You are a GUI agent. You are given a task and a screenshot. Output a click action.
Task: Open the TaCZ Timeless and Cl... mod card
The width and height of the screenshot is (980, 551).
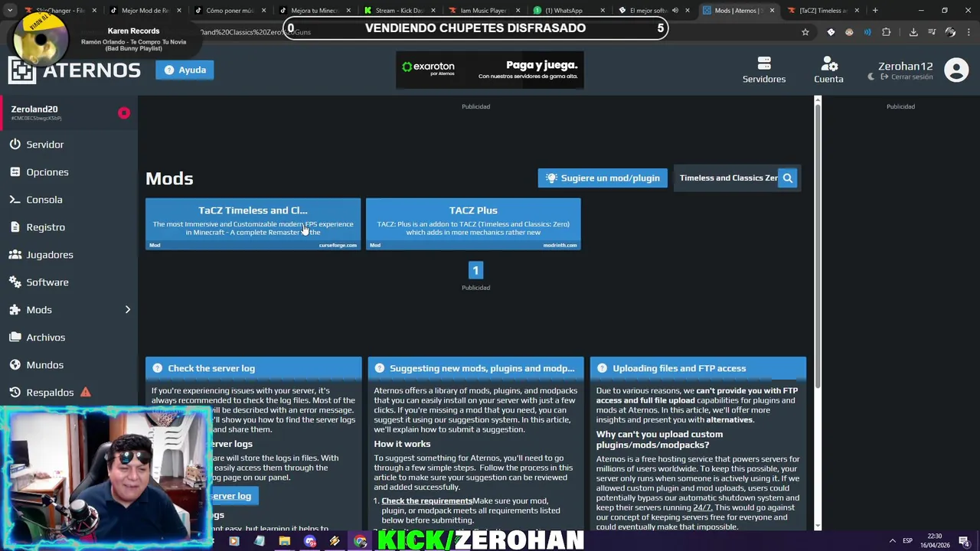click(253, 223)
